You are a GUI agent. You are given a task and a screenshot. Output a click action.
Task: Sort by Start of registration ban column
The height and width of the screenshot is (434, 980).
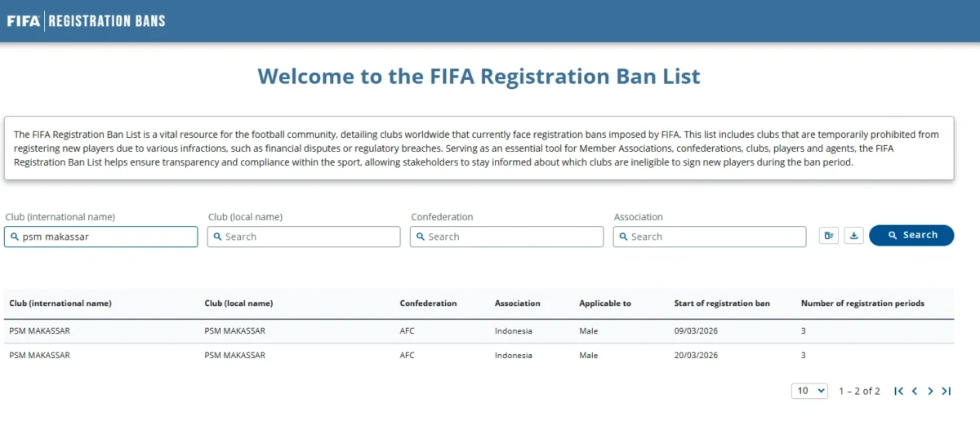click(x=722, y=303)
